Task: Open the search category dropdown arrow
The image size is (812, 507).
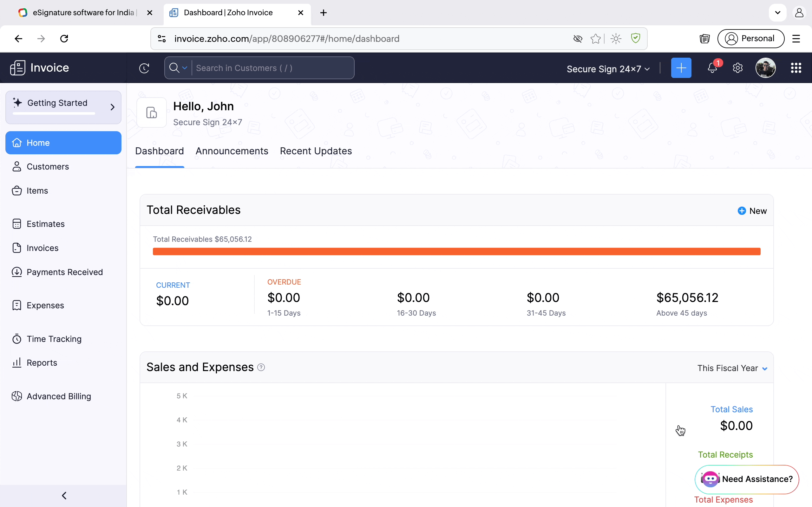Action: click(185, 68)
